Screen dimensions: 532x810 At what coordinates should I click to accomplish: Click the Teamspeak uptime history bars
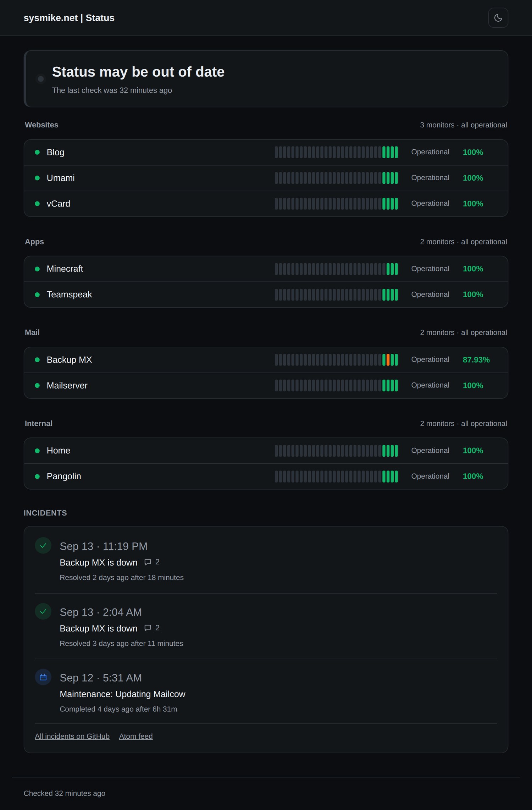336,294
